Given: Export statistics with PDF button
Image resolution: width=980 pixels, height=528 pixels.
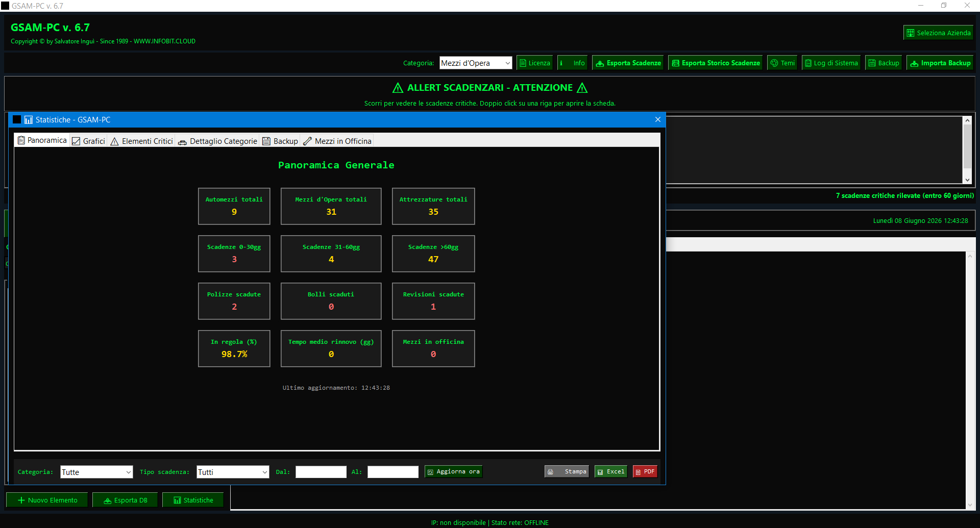Looking at the screenshot, I should 645,472.
